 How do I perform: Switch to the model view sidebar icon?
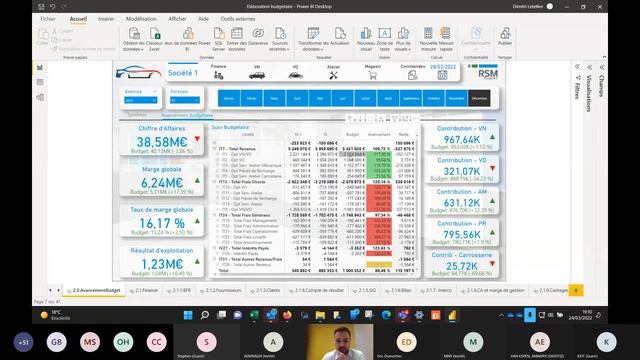tap(40, 98)
